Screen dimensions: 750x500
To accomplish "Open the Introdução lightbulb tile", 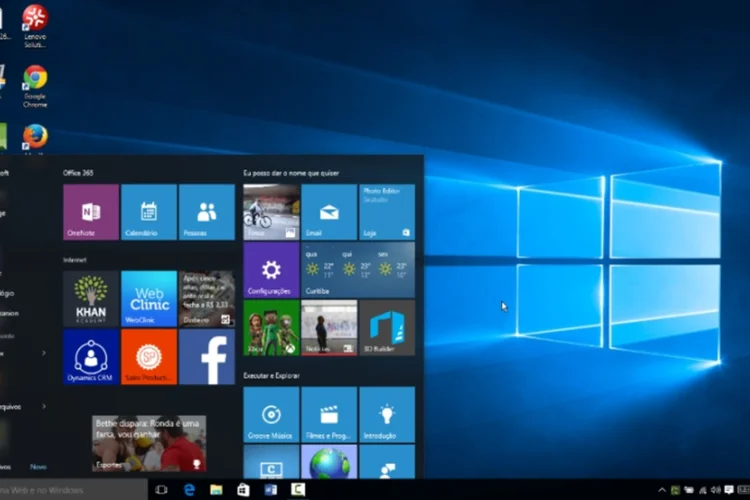I will point(387,414).
